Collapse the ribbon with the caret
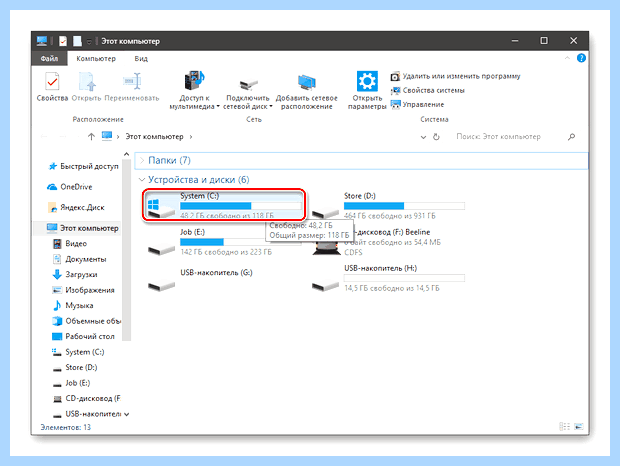Viewport: 620px width, 466px height. 567,58
